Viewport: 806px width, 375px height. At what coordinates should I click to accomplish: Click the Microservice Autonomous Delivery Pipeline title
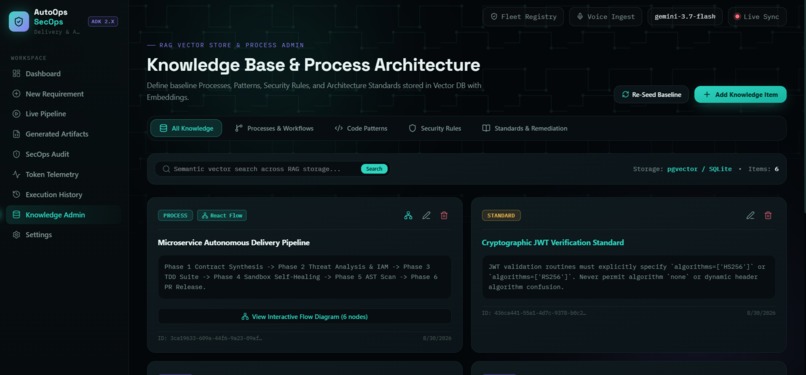233,242
